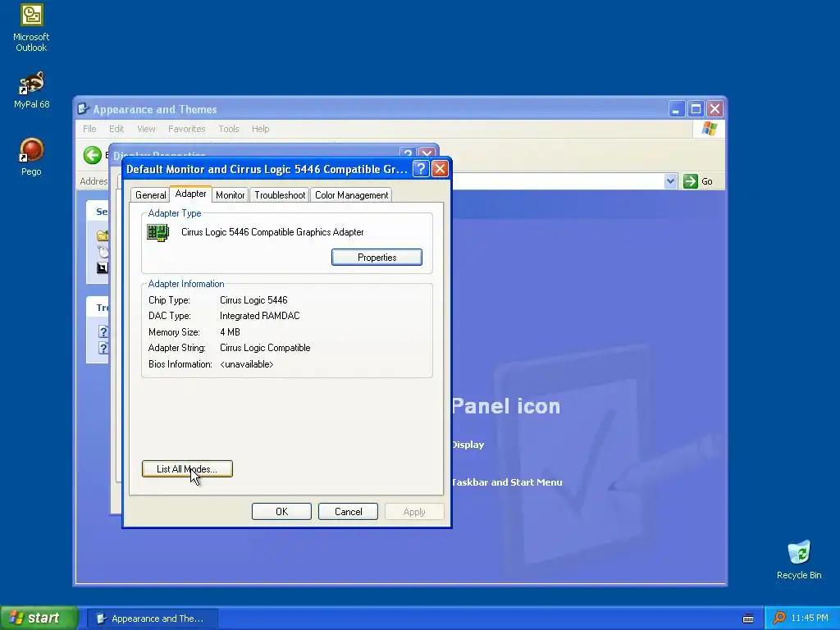This screenshot has height=630, width=840.
Task: Minimize the Appearance and Themes window
Action: click(x=676, y=109)
